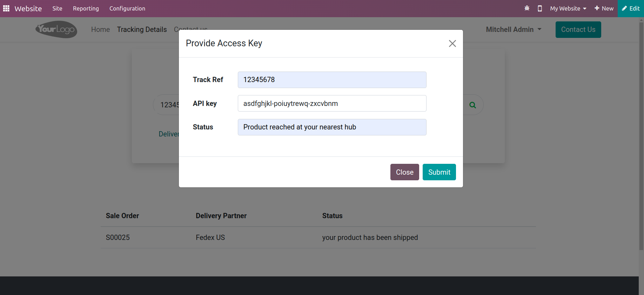644x295 pixels.
Task: Open the Reporting menu
Action: click(x=86, y=8)
